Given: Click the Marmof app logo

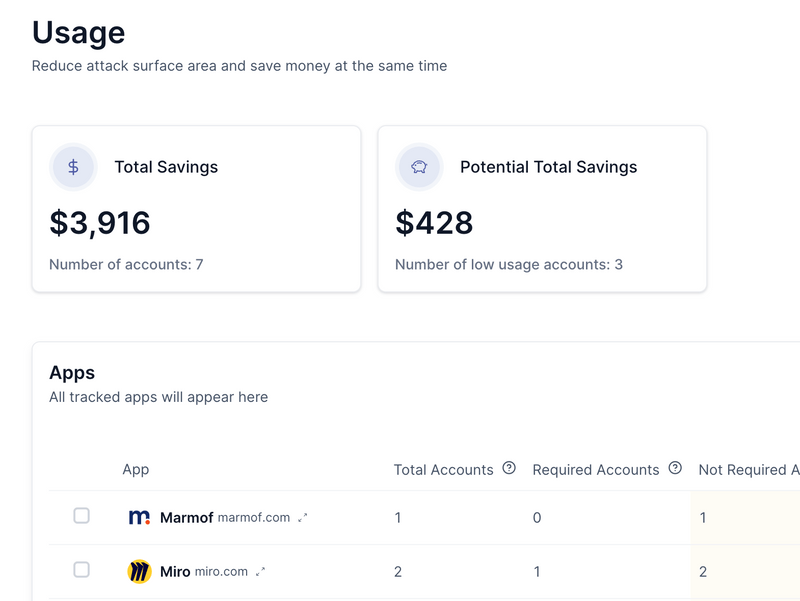Looking at the screenshot, I should (x=139, y=518).
